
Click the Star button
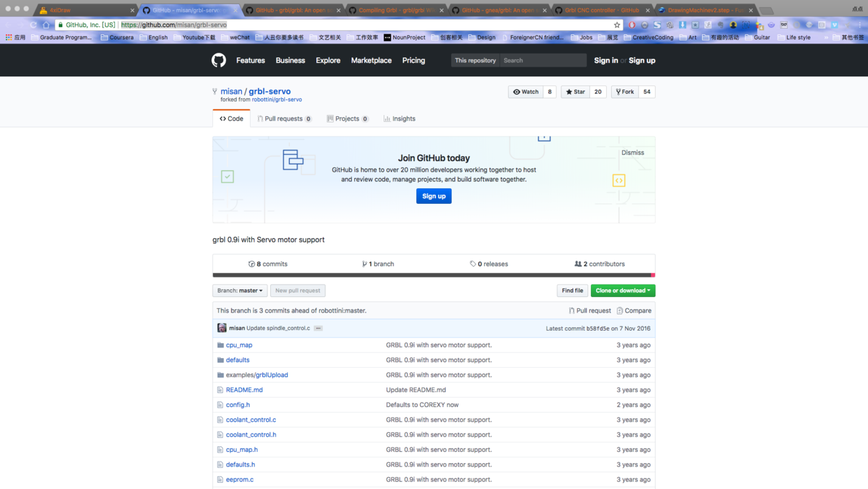click(x=575, y=92)
